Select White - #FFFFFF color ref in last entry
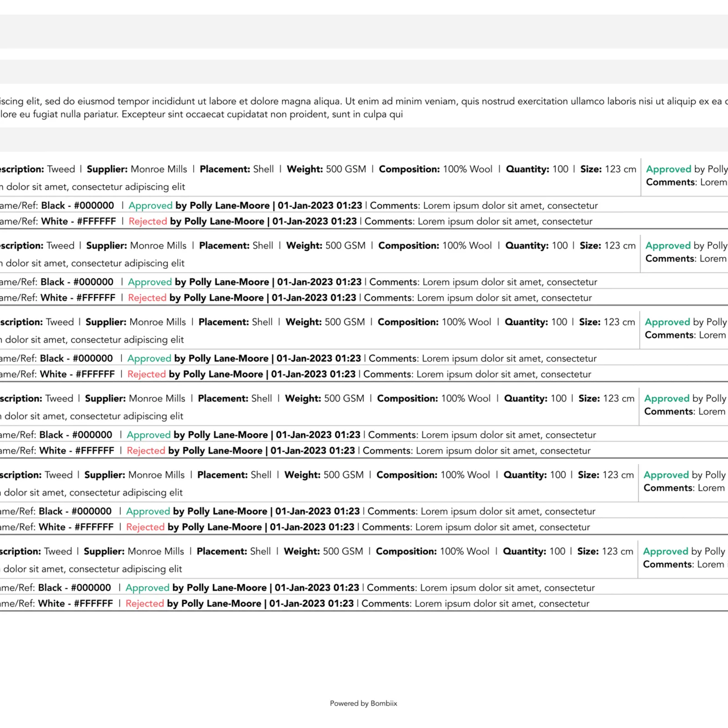Viewport: 728px width, 728px height. click(x=76, y=604)
